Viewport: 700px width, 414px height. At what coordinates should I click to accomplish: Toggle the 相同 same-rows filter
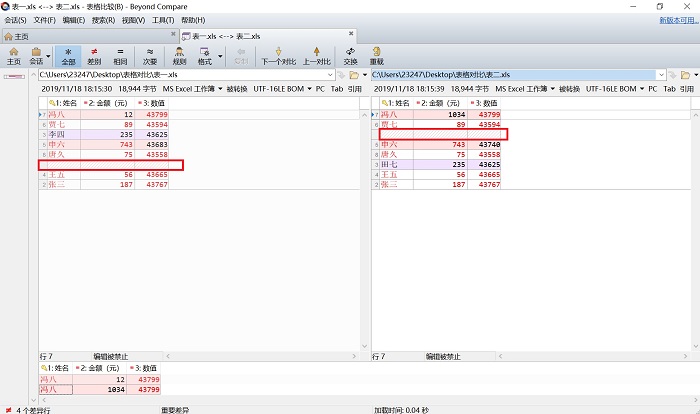(120, 56)
